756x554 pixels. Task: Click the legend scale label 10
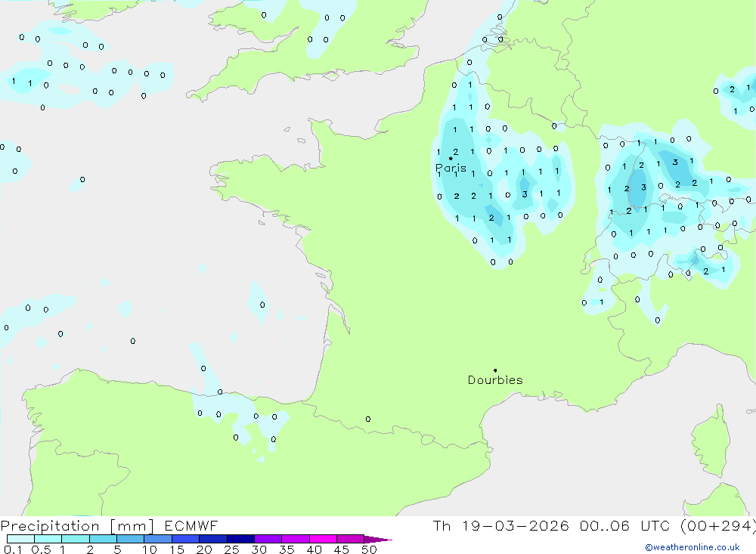(x=150, y=549)
